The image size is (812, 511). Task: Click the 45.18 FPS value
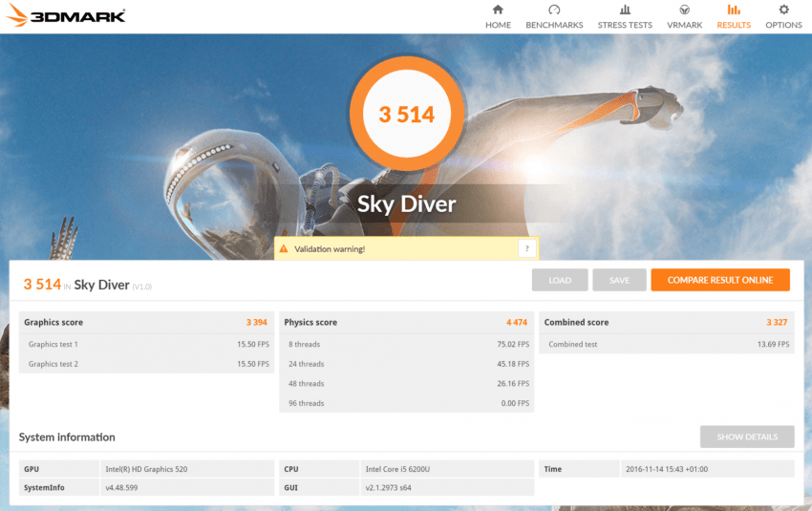click(513, 364)
